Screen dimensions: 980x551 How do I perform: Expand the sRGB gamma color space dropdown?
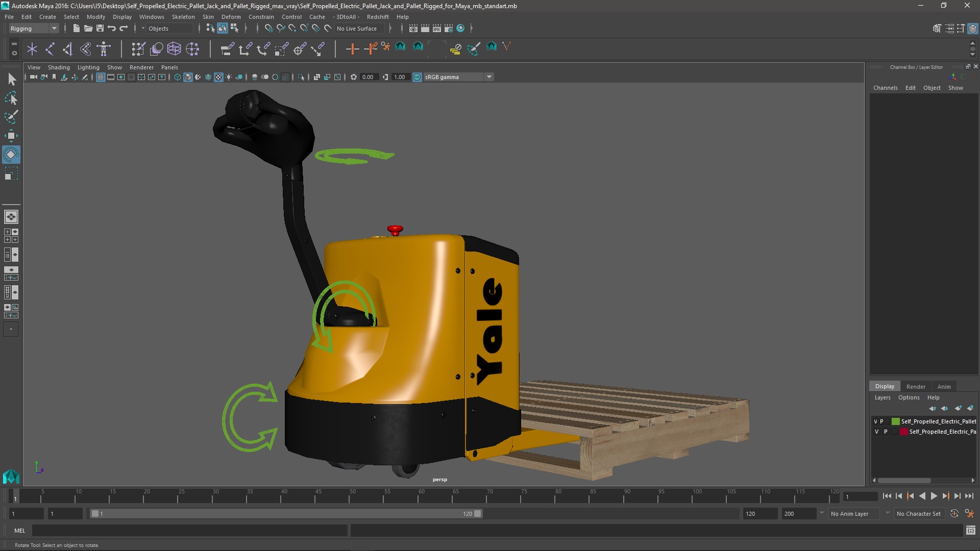click(489, 77)
